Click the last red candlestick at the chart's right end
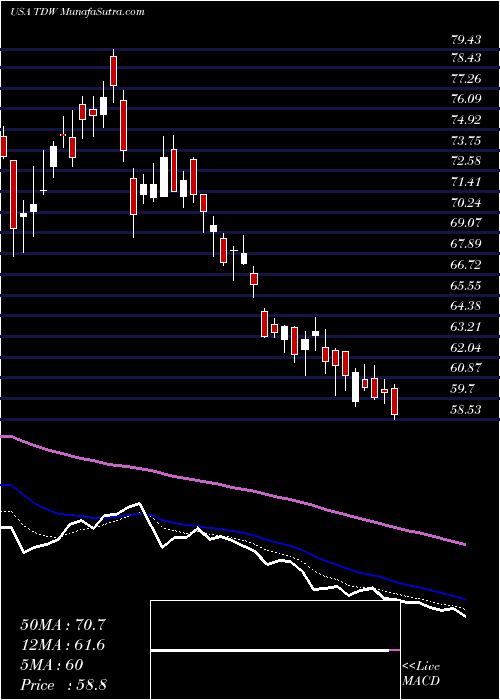 [x=395, y=401]
